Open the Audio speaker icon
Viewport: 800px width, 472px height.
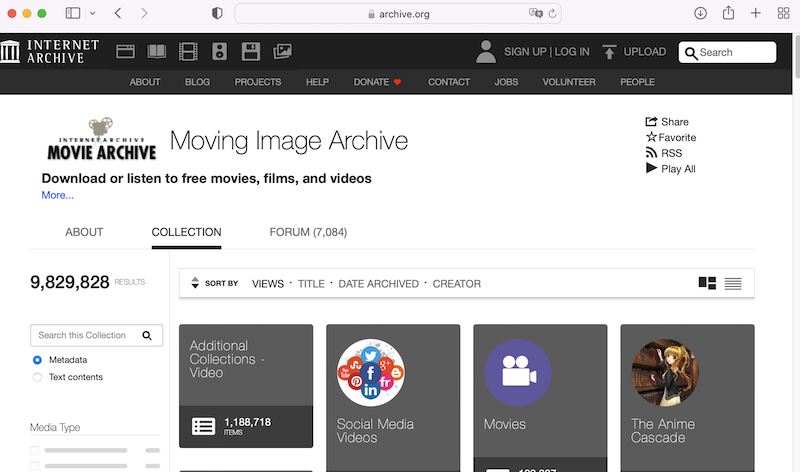(219, 52)
